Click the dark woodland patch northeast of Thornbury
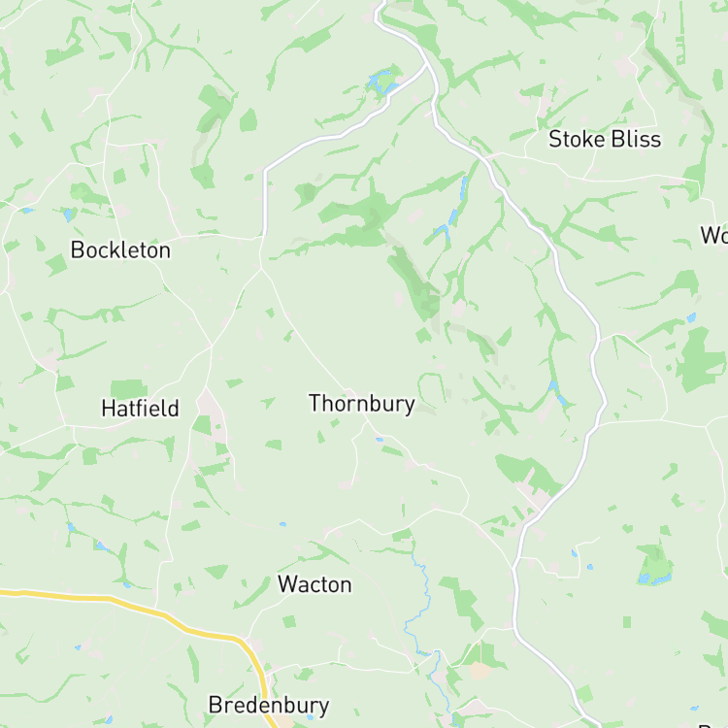Screen dimensions: 728x728 [415, 283]
